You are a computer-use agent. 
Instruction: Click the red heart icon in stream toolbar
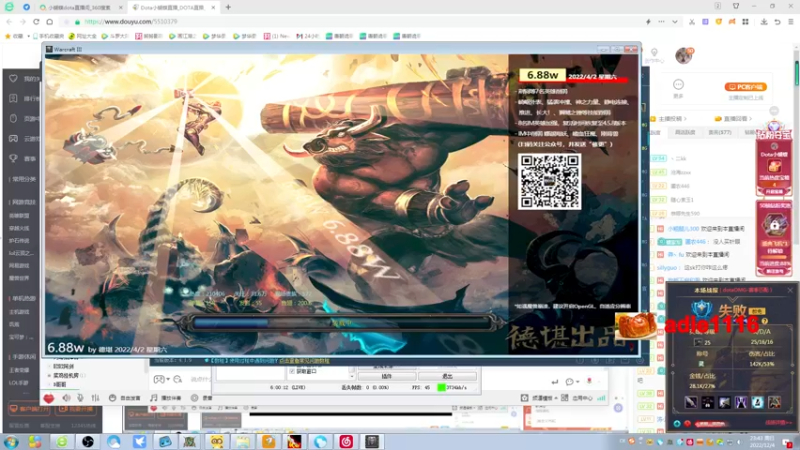48,398
